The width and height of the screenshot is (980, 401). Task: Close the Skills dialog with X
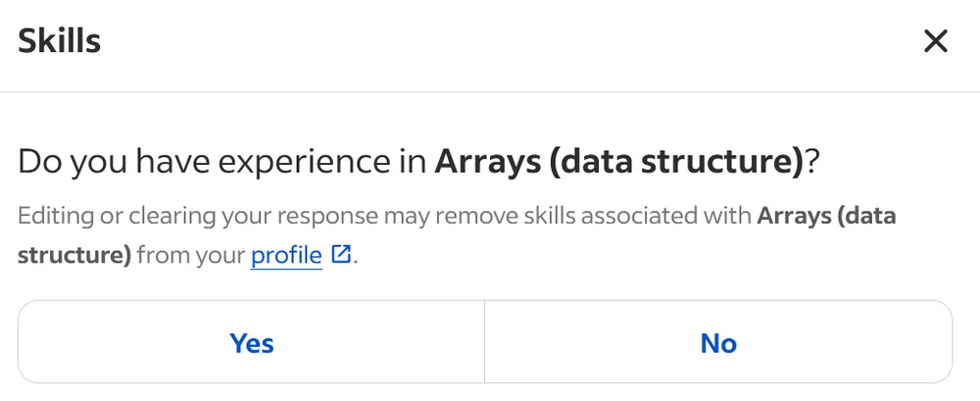click(x=936, y=41)
